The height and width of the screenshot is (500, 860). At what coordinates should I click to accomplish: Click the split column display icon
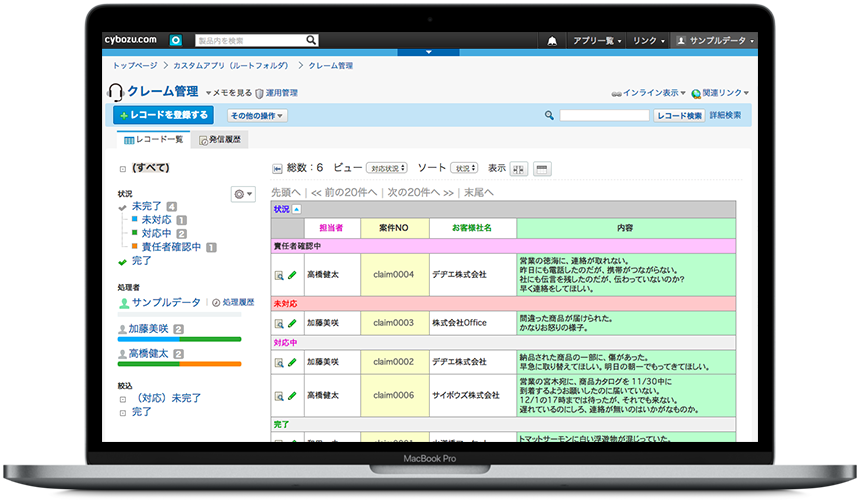(519, 168)
